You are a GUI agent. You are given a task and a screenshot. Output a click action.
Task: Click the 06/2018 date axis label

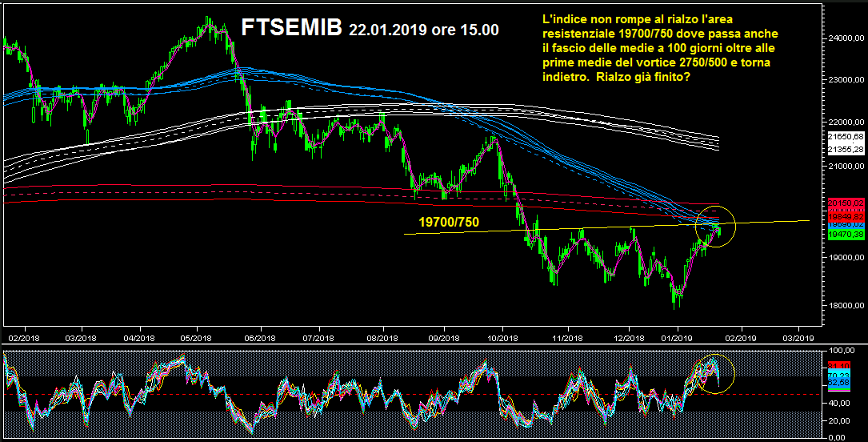tap(260, 337)
